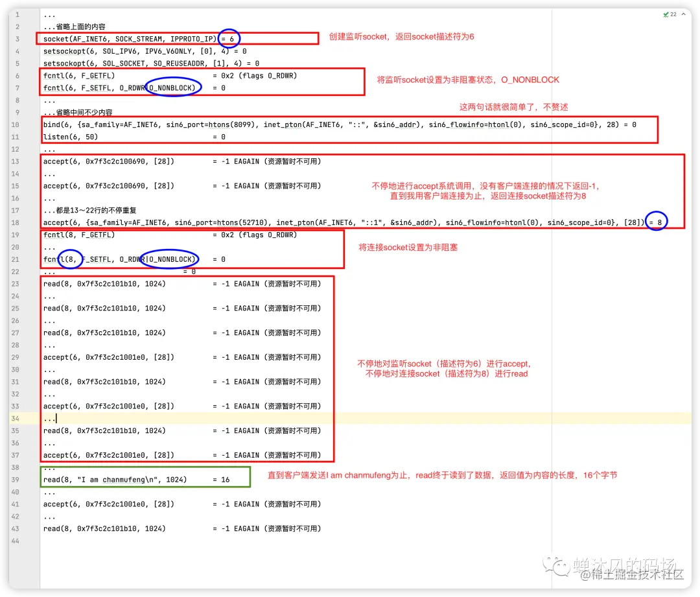
Task: Click the accept call on line 41
Action: click(x=181, y=504)
